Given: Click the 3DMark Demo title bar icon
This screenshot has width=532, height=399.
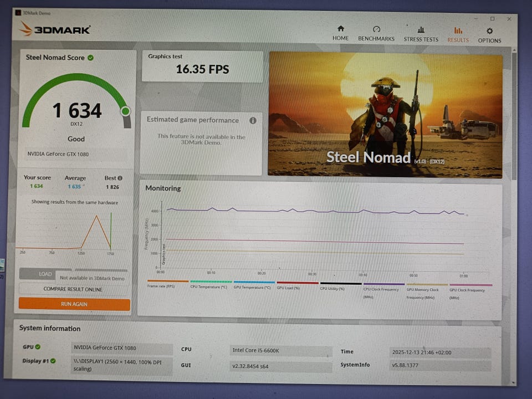Looking at the screenshot, I should 18,13.
